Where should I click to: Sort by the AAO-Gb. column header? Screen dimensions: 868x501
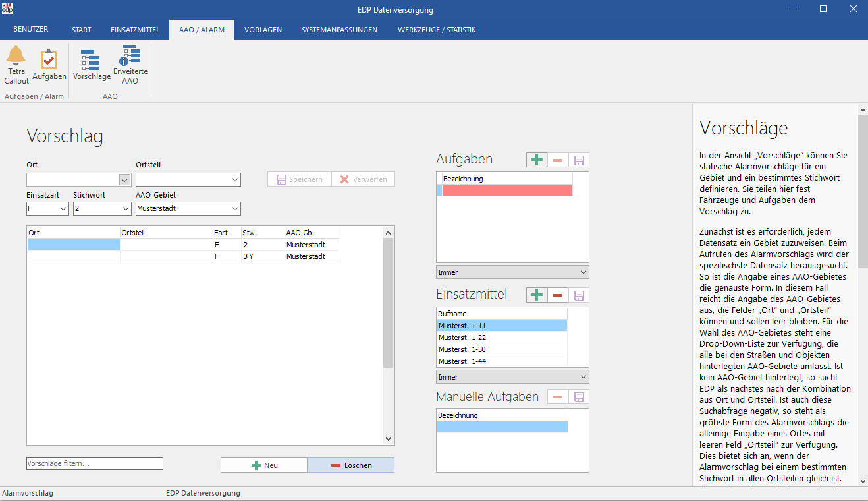(312, 233)
